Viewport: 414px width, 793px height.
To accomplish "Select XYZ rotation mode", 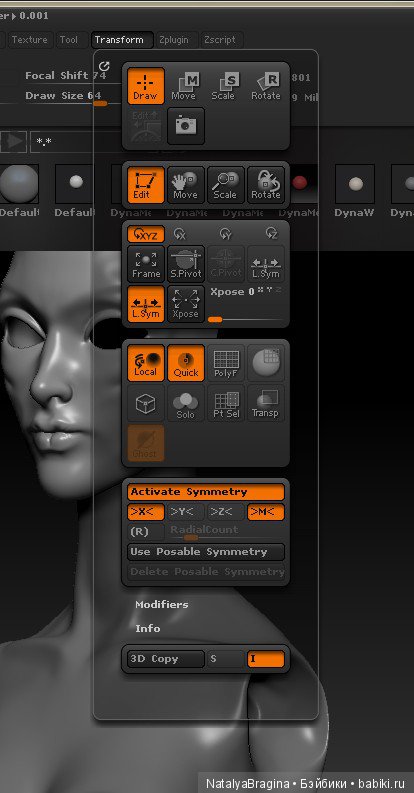I will point(146,234).
